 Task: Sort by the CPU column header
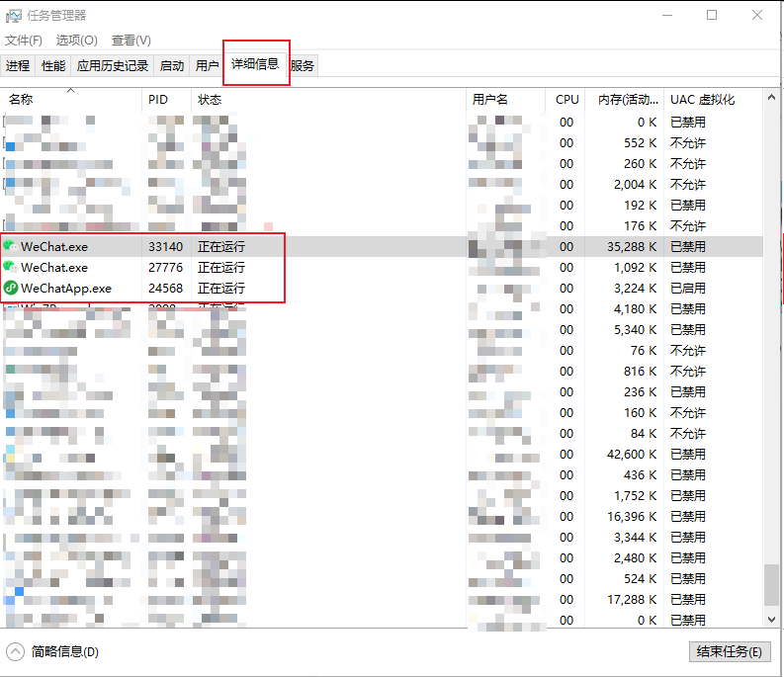566,100
